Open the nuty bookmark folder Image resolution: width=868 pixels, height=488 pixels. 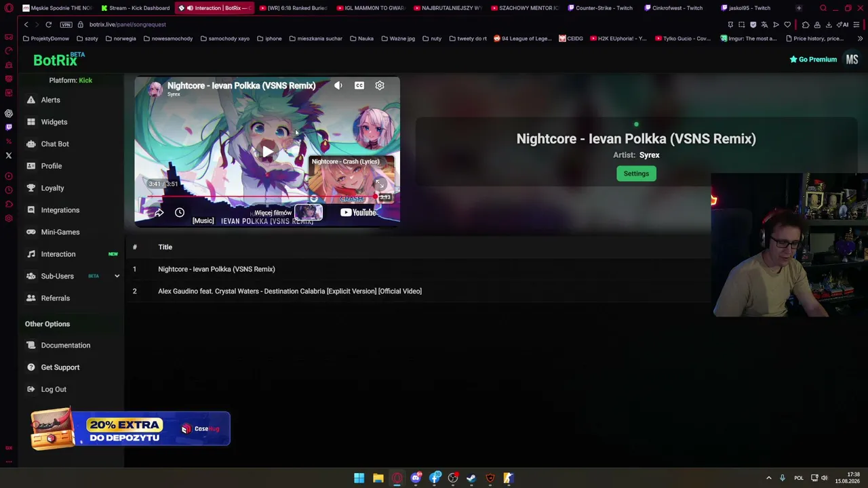[x=431, y=39]
